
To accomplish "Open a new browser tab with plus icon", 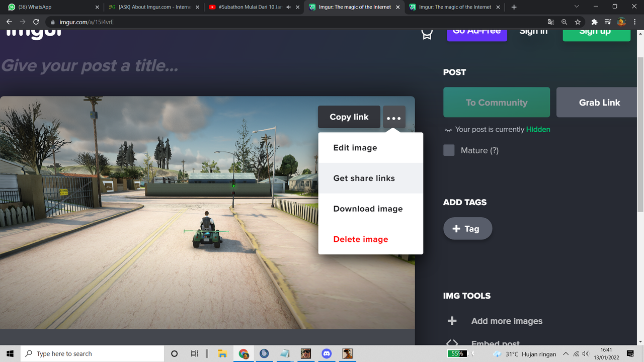I will [x=514, y=7].
